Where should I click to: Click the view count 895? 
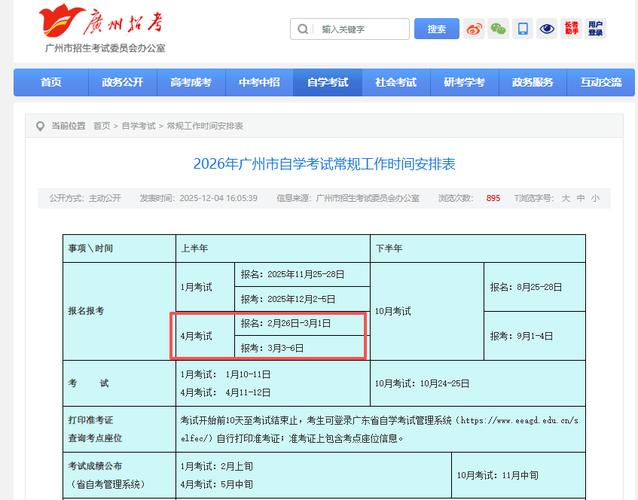point(493,198)
